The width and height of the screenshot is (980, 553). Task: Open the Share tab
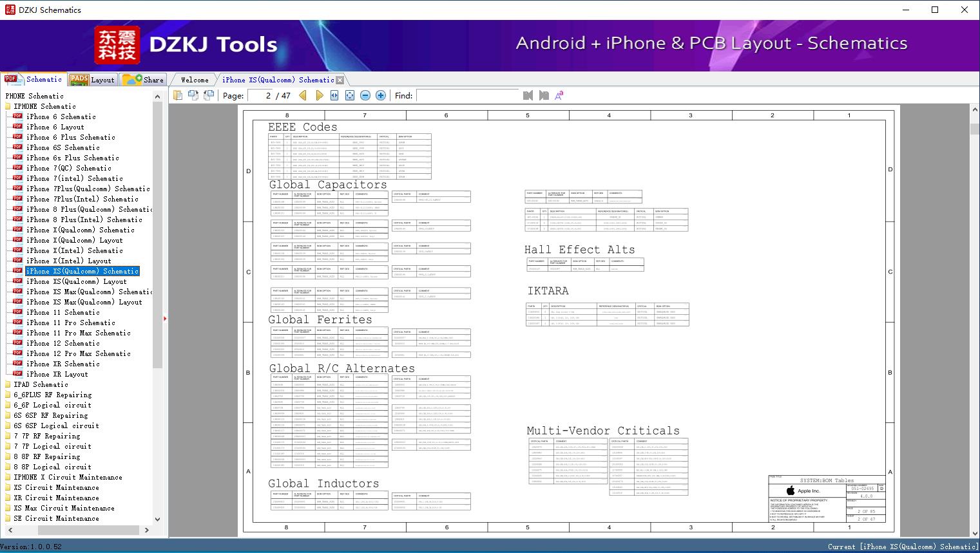coord(144,80)
